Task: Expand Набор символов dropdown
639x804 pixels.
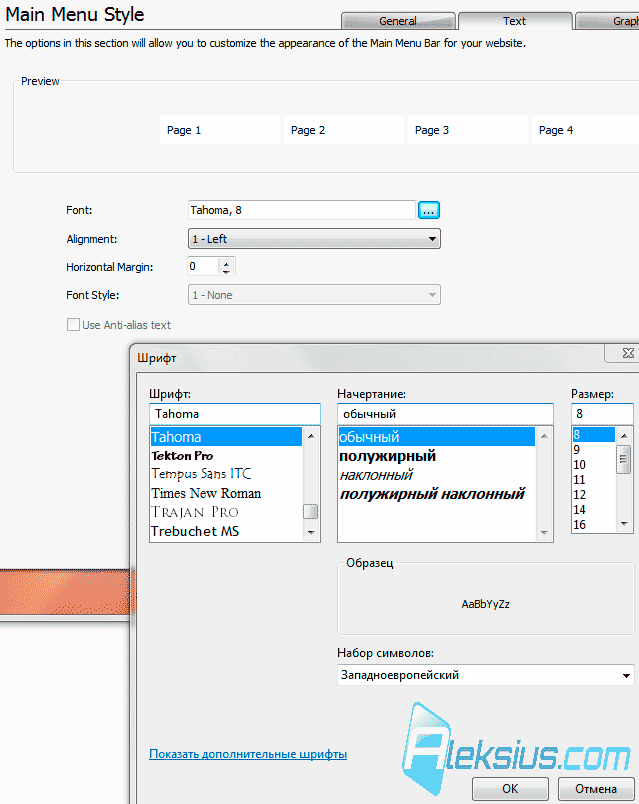Action: pos(486,675)
